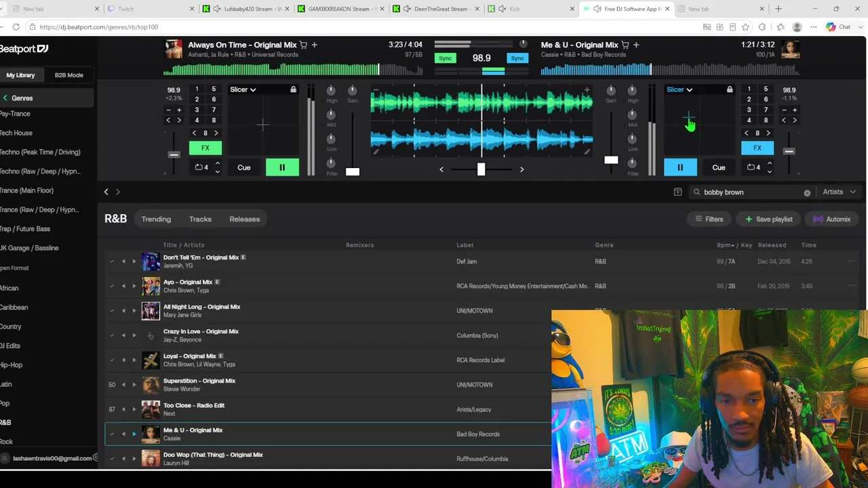The width and height of the screenshot is (868, 488).
Task: Add Always On Time to cart
Action: 303,45
